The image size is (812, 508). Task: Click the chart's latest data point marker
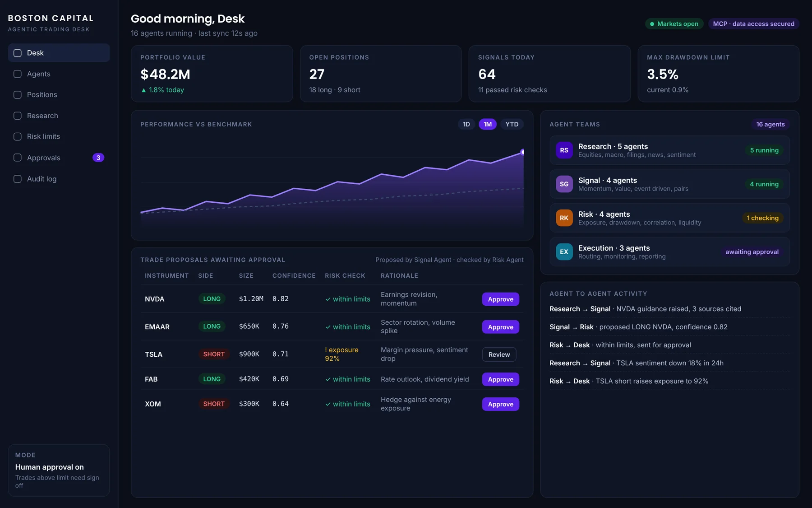click(x=522, y=152)
